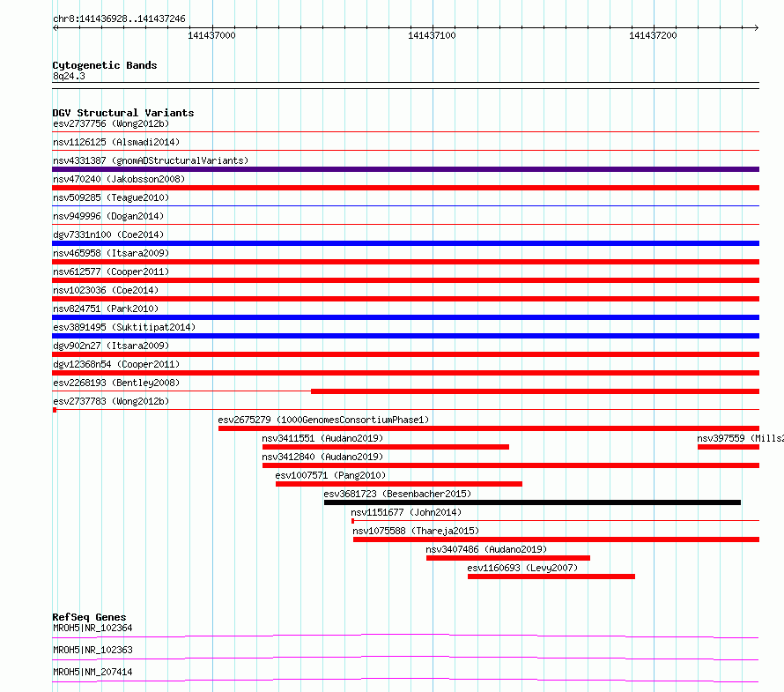Click the Cytogenetic Bands track title
784x692 pixels.
tap(105, 65)
